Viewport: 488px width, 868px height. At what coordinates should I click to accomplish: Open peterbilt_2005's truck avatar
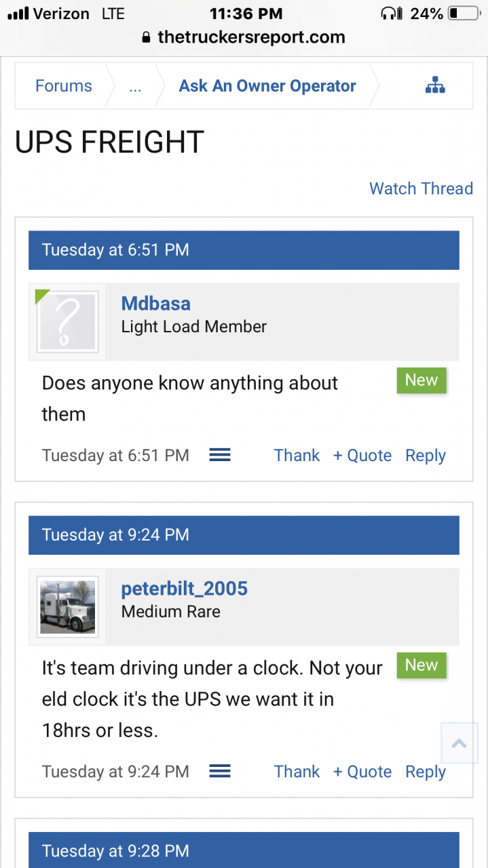coord(67,607)
